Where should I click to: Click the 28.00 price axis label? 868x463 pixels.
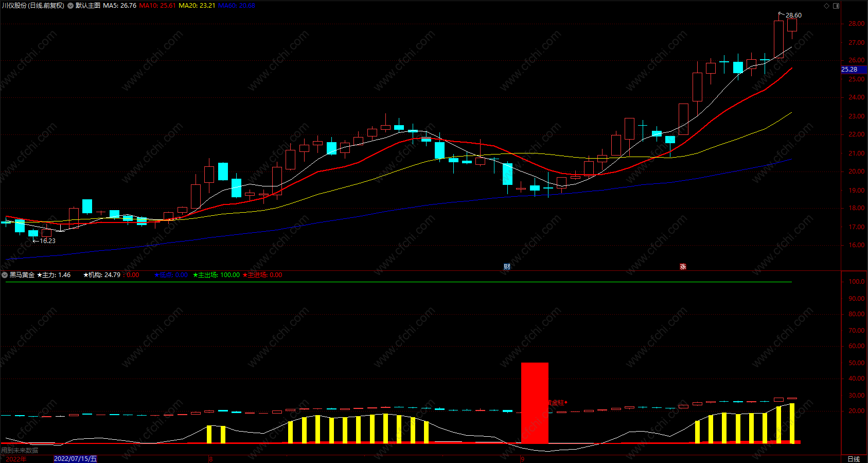point(856,24)
